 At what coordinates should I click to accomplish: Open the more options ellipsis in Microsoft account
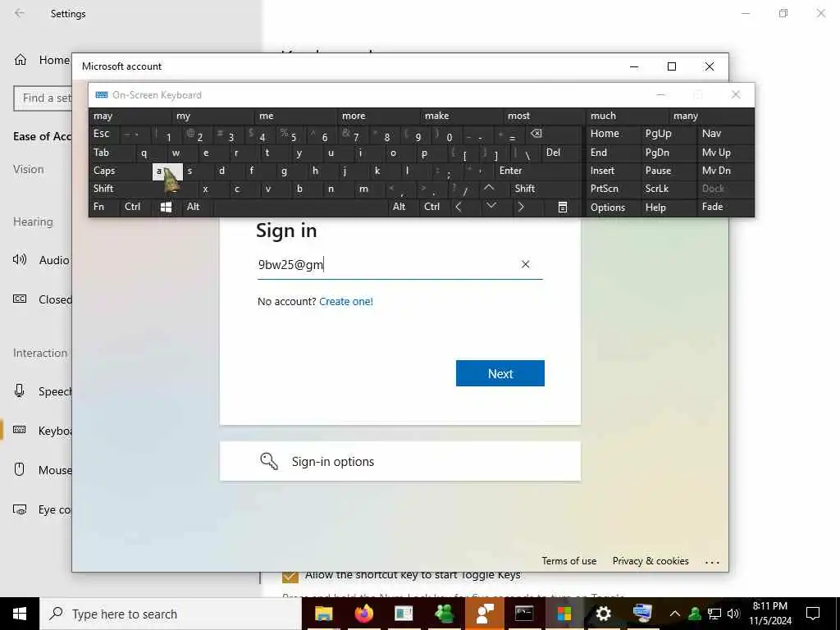click(712, 561)
